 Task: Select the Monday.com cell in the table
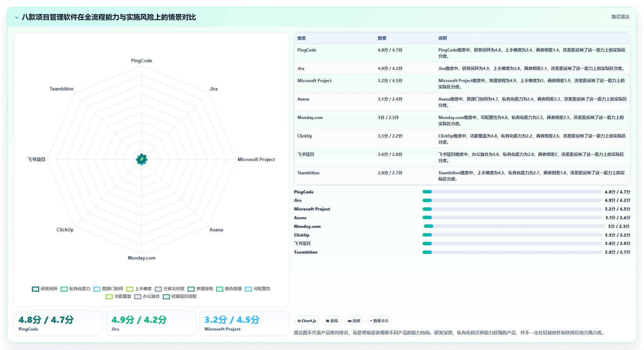click(310, 118)
